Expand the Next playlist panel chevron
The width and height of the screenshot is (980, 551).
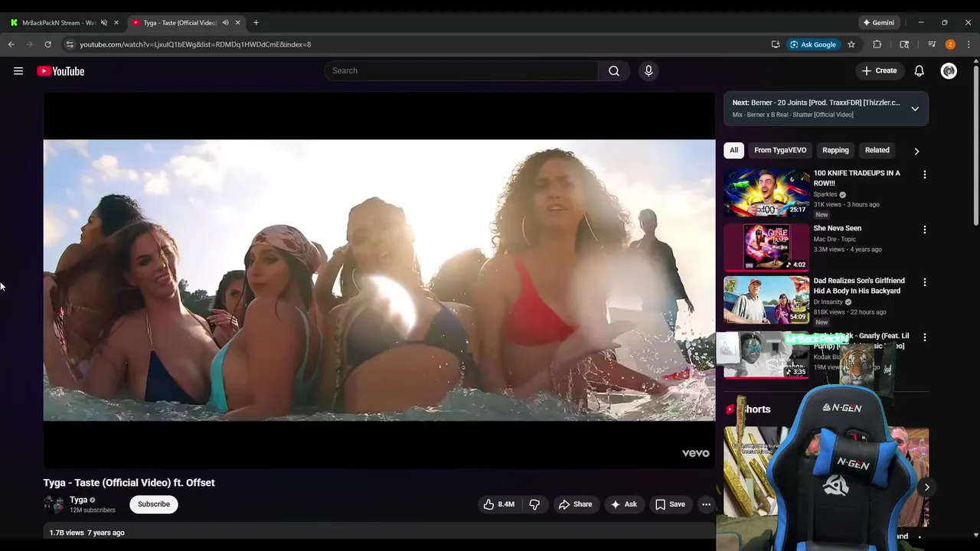[915, 109]
